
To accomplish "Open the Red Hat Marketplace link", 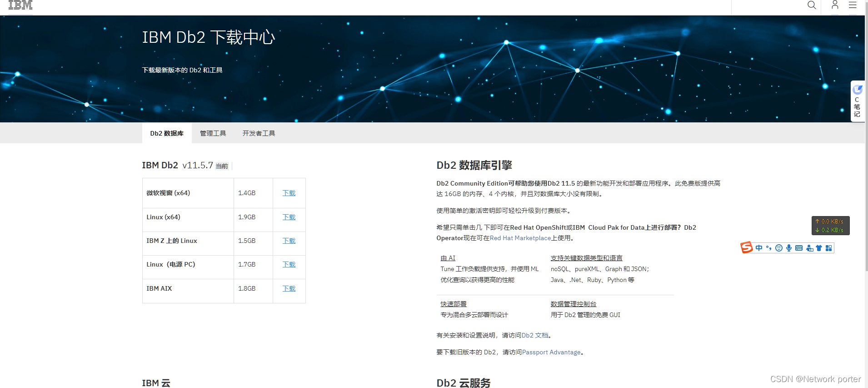I will coord(520,238).
